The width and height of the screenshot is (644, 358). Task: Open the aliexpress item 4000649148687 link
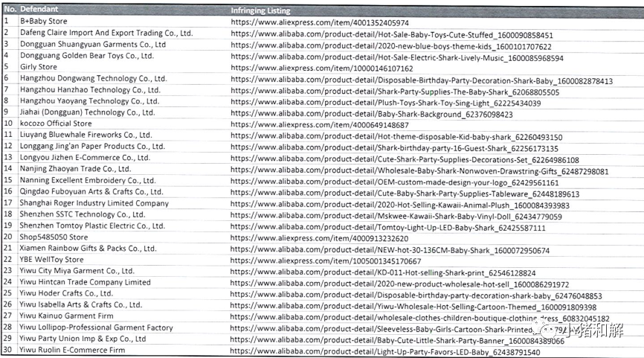click(x=320, y=125)
